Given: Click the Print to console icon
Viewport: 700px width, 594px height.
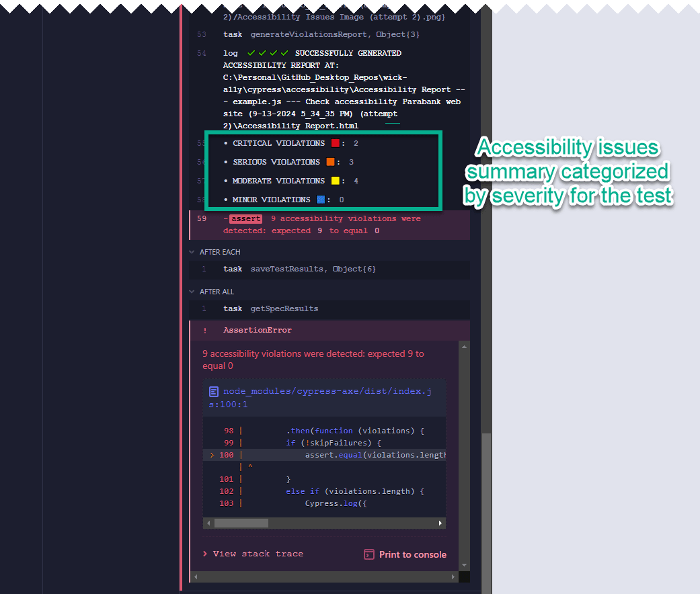Looking at the screenshot, I should 369,554.
